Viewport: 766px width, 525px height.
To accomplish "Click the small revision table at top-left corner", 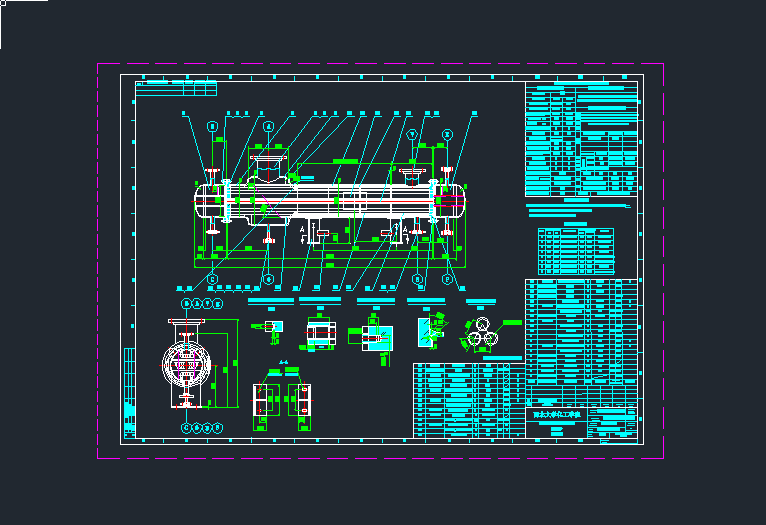I will point(176,88).
